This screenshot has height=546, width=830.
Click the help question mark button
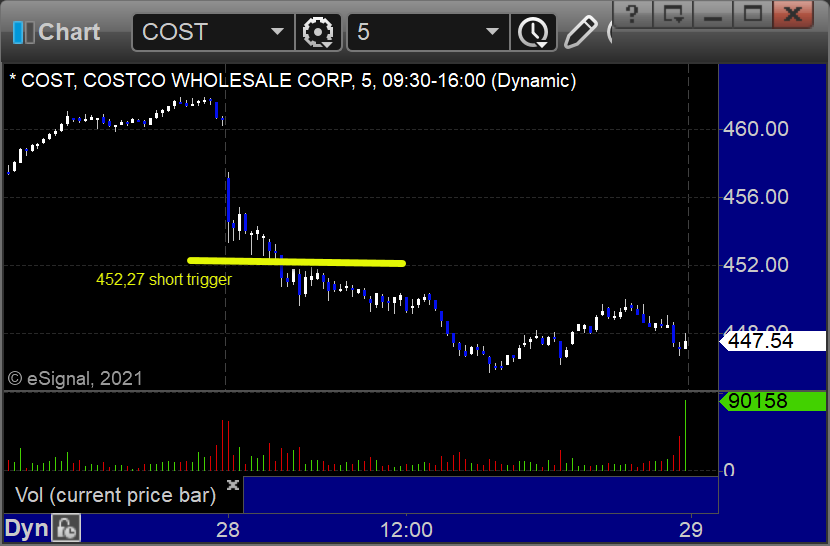click(631, 13)
